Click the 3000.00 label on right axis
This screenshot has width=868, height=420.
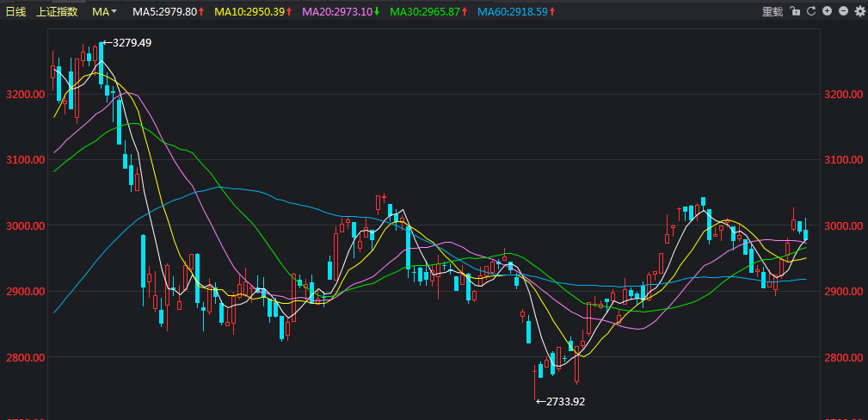point(843,225)
